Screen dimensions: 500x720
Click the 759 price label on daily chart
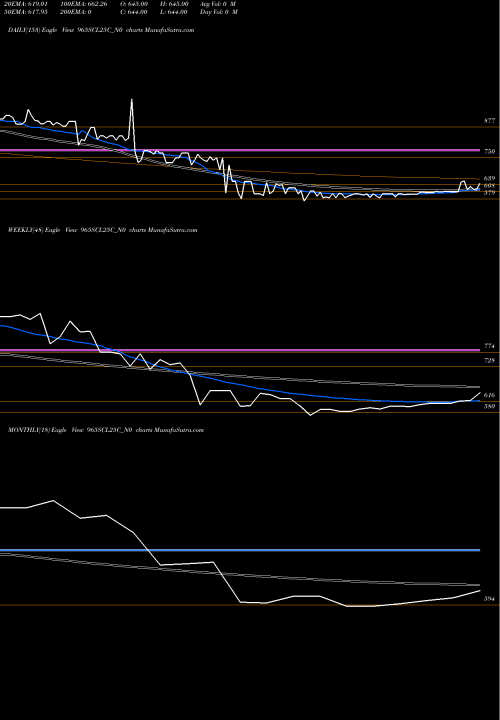(489, 151)
